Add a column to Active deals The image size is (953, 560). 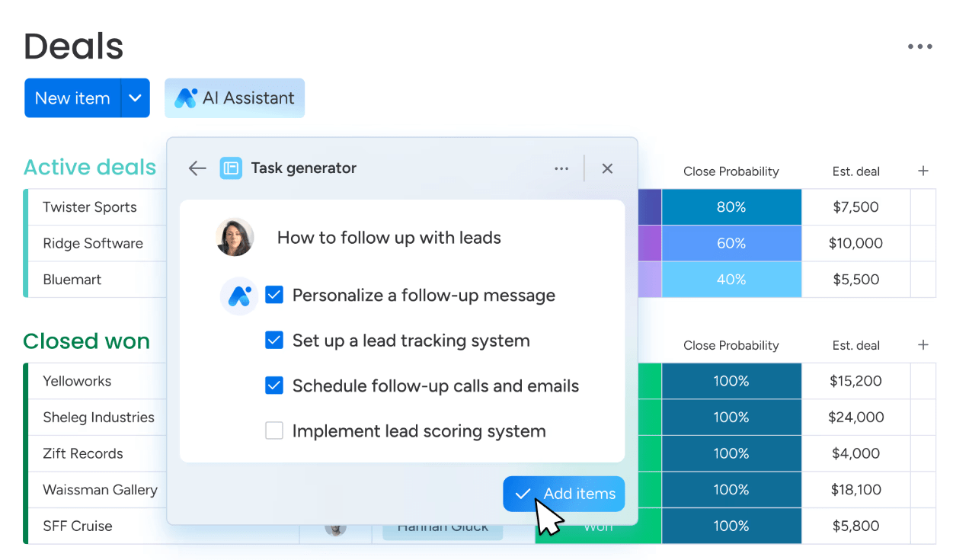[x=923, y=171]
